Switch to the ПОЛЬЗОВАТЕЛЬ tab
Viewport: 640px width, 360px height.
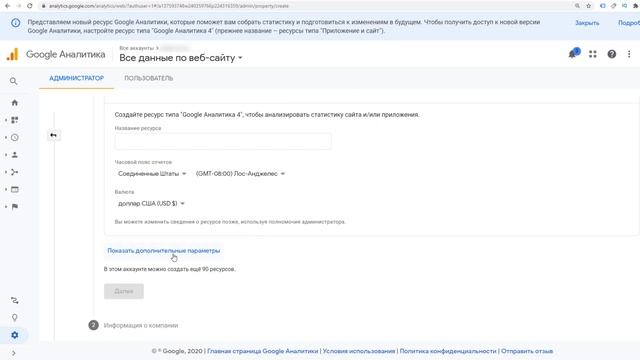(x=149, y=78)
